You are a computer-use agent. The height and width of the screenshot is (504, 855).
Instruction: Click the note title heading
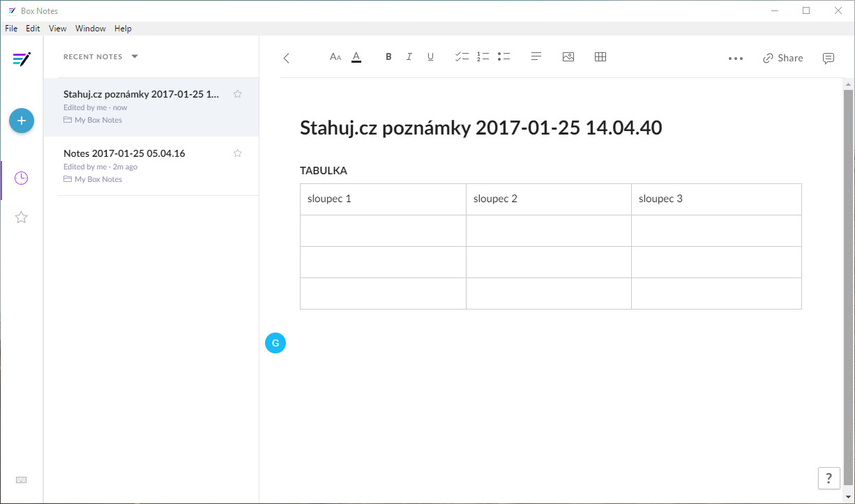[x=481, y=128]
